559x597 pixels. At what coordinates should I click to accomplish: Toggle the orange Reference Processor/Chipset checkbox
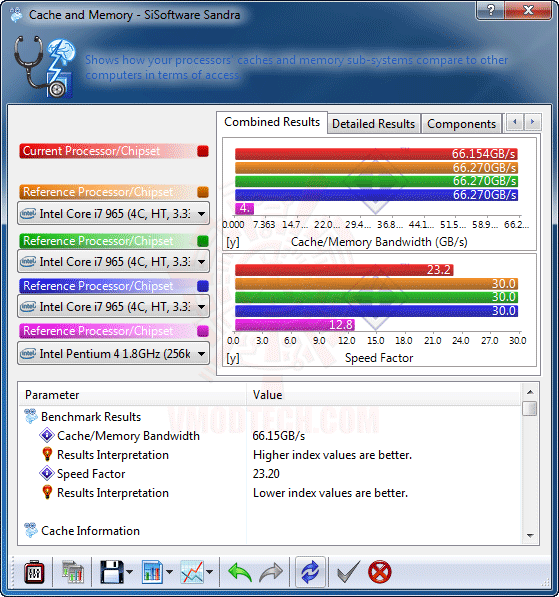point(203,192)
